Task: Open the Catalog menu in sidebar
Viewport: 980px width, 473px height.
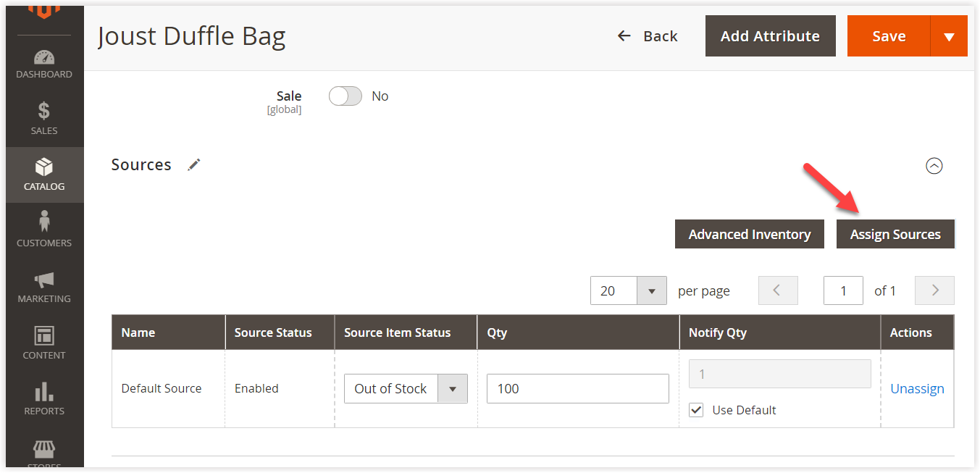Action: click(44, 175)
